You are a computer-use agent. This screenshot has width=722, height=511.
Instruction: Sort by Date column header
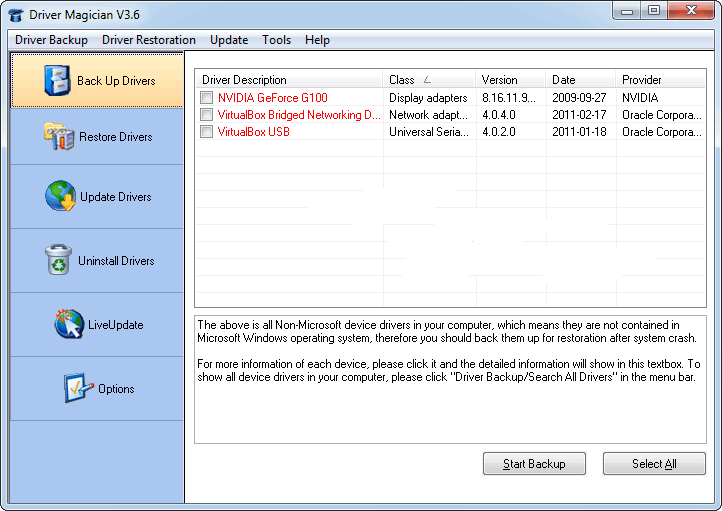coord(581,80)
